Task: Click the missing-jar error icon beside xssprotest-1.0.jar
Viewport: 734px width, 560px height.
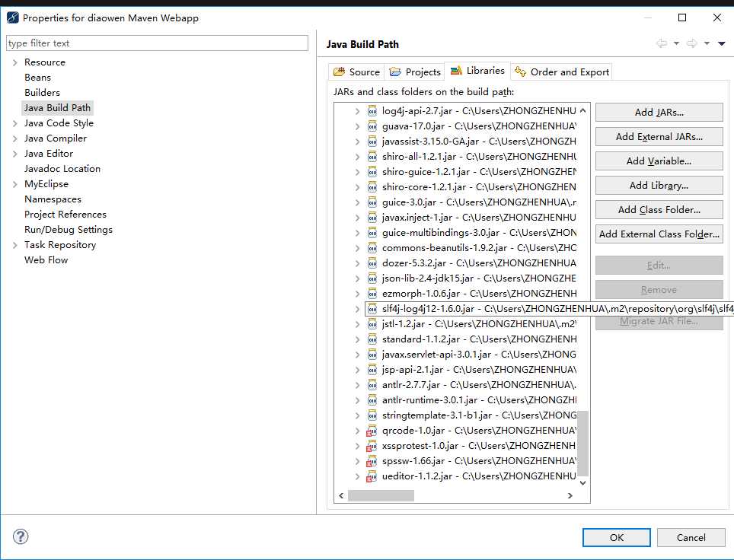Action: (x=372, y=446)
